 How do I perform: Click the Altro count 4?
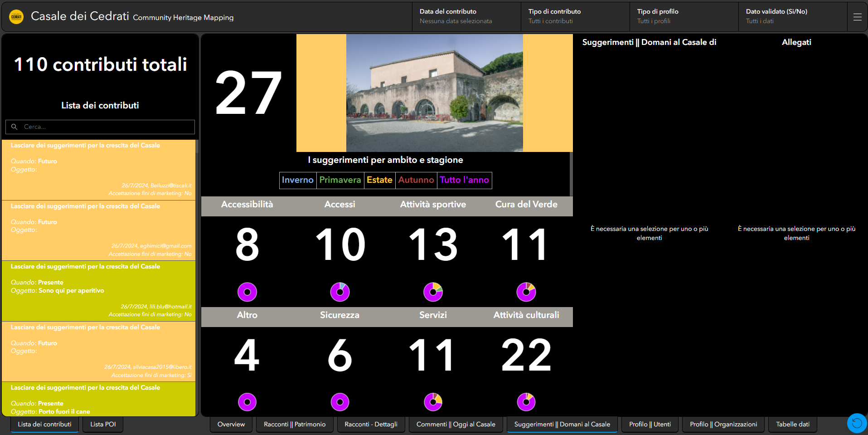coord(247,355)
